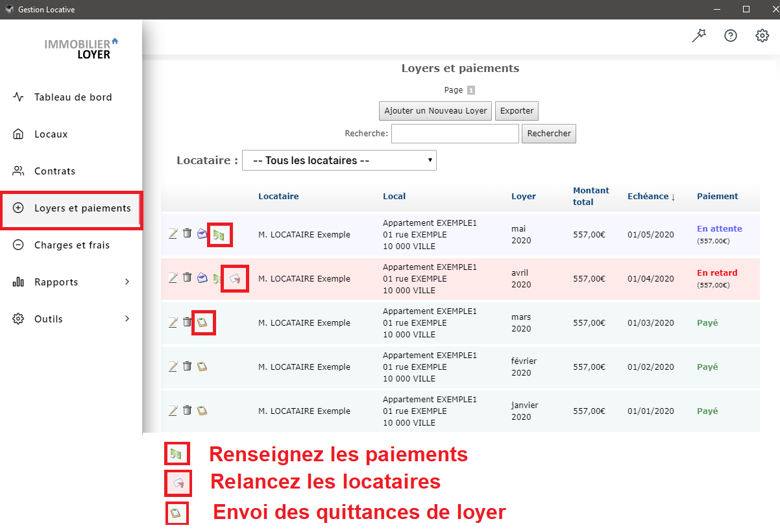The image size is (780, 532).
Task: Sort by the Local column header
Action: (x=394, y=196)
